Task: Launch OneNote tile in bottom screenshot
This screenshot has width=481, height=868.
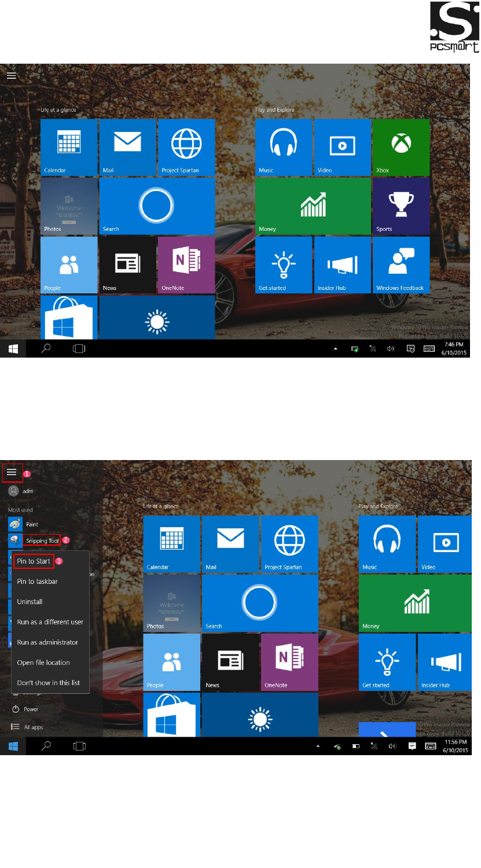Action: [x=289, y=662]
